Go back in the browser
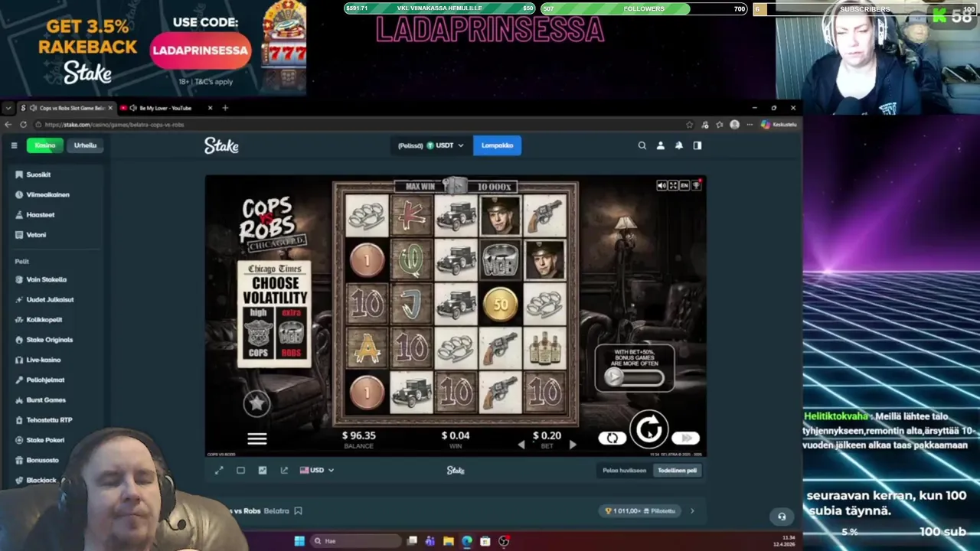Viewport: 980px width, 551px height. [x=8, y=125]
